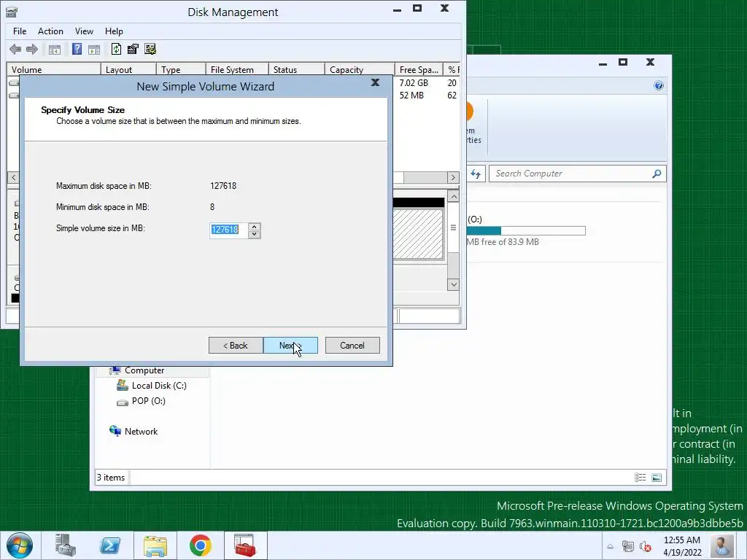Go to previous wizard page with Back button
This screenshot has width=747, height=560.
click(236, 345)
